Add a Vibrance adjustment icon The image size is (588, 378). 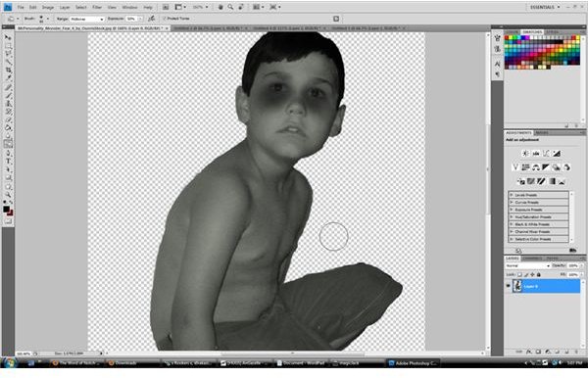point(515,167)
